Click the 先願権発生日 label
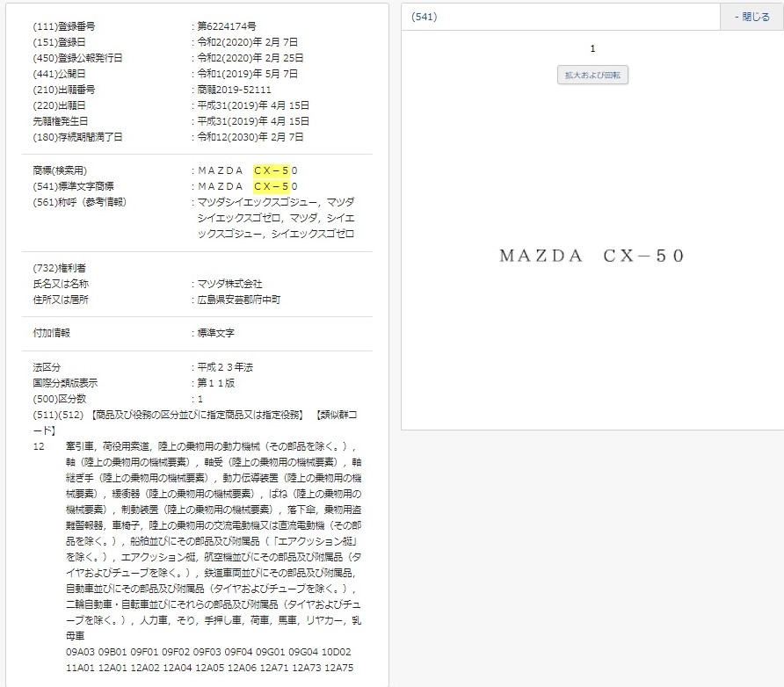 (x=60, y=121)
